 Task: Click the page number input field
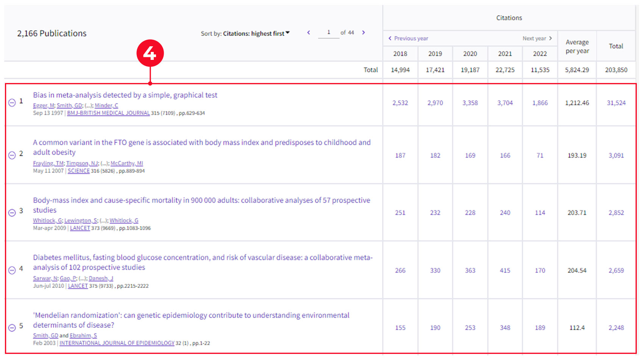(x=329, y=33)
